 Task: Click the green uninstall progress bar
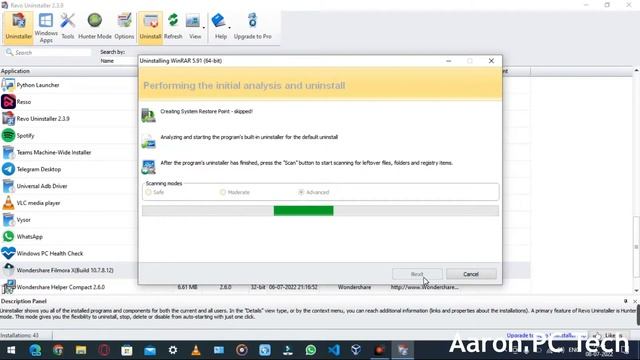[x=303, y=211]
